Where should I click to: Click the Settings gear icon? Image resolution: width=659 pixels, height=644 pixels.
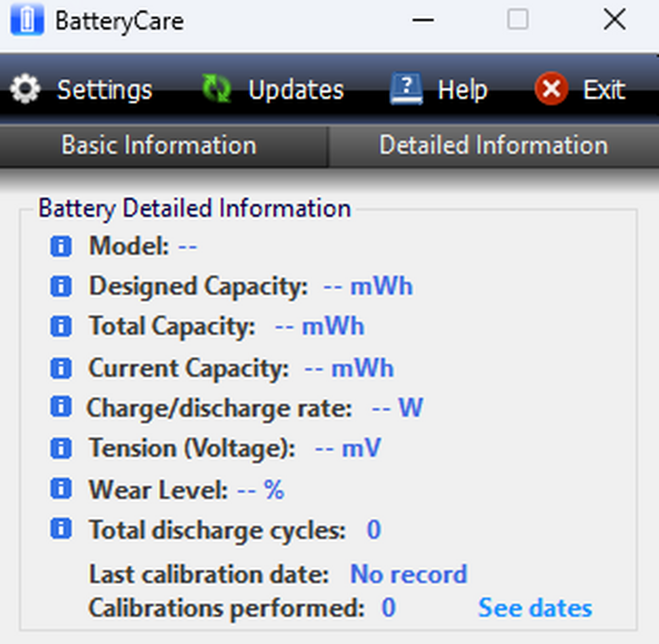(25, 89)
